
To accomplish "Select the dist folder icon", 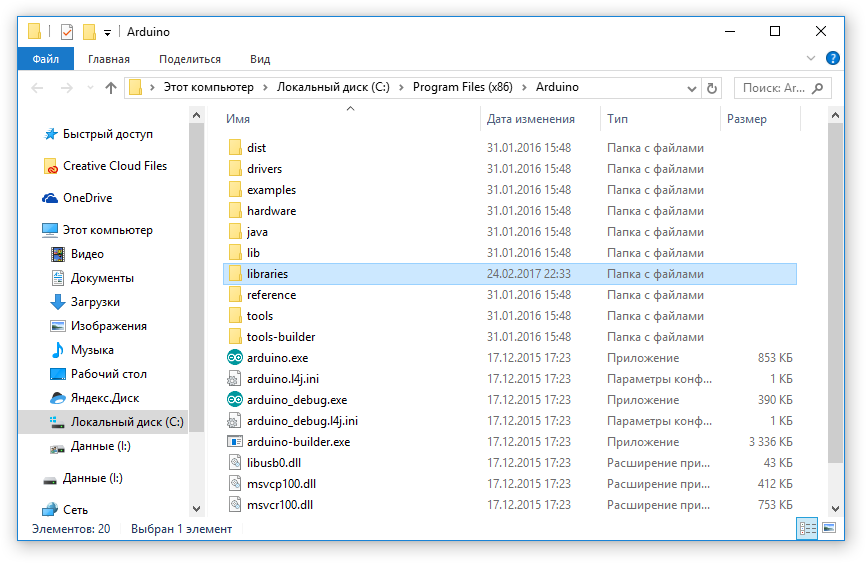I will coord(235,148).
